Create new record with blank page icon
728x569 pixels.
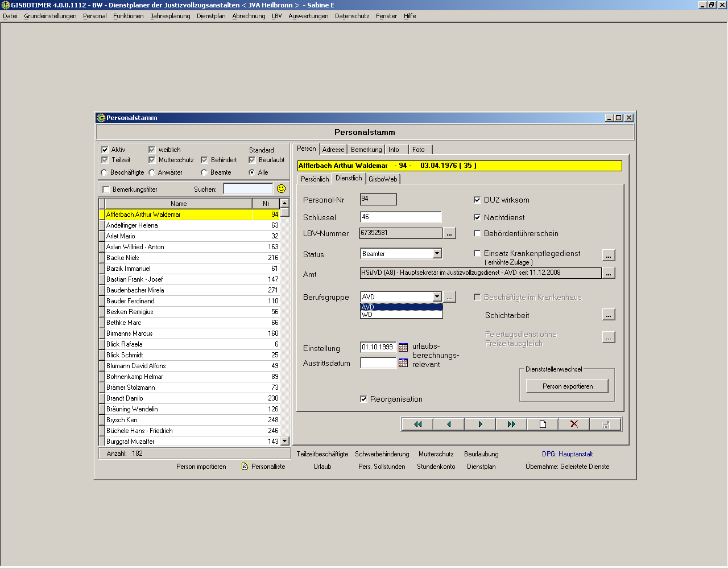tap(543, 424)
